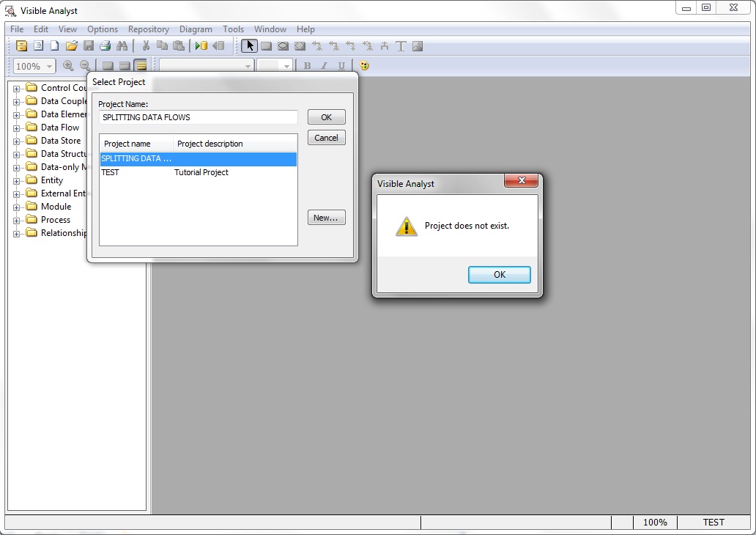Open the Tools menu
This screenshot has width=756, height=535.
tap(234, 29)
